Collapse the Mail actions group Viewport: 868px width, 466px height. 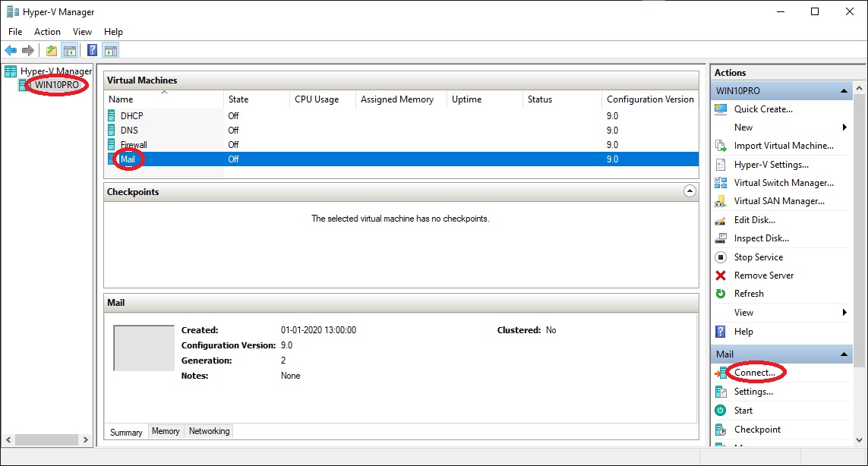tap(844, 354)
